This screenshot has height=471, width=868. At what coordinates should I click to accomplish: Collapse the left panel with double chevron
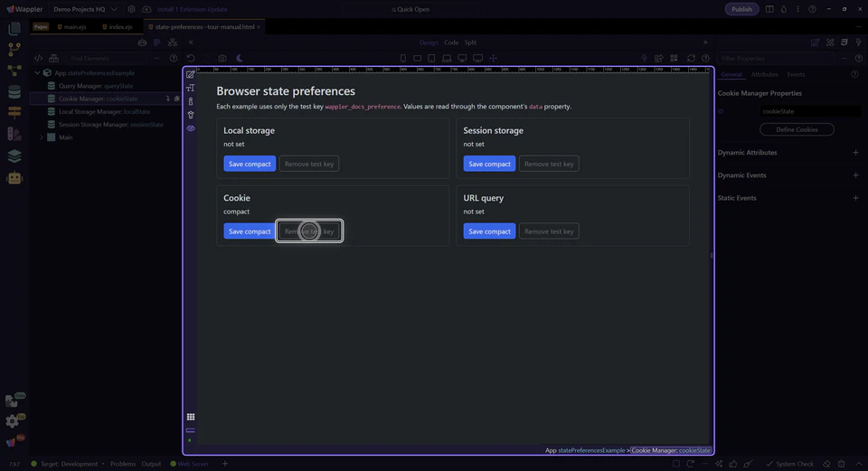pyautogui.click(x=191, y=42)
